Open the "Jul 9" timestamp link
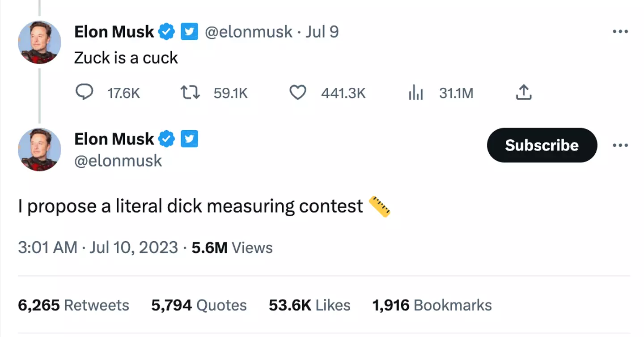 322,32
